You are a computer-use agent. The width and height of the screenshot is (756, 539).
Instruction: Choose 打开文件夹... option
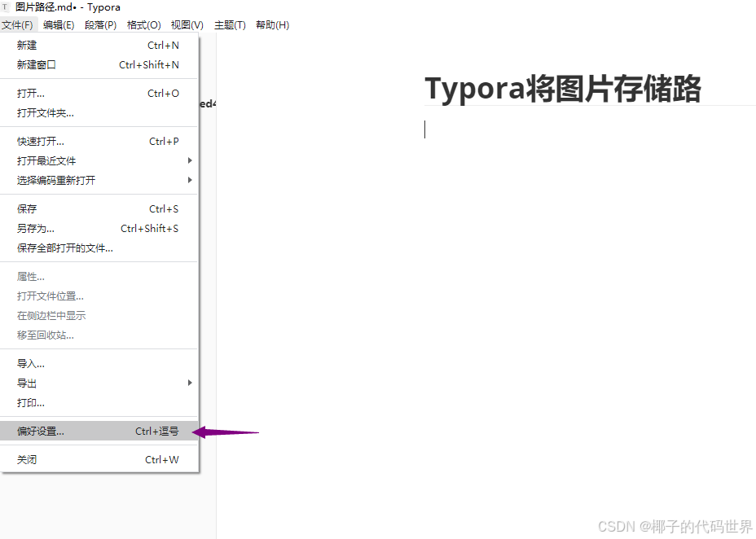[x=99, y=112]
